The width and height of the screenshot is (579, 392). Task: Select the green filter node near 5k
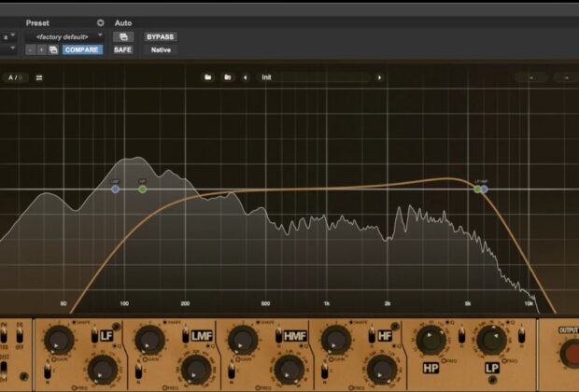tap(477, 189)
